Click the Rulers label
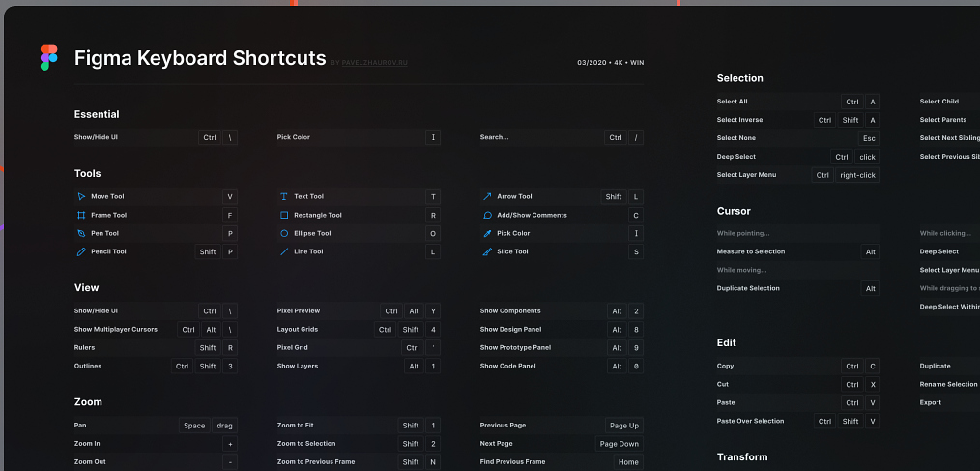This screenshot has height=471, width=980. pyautogui.click(x=84, y=347)
